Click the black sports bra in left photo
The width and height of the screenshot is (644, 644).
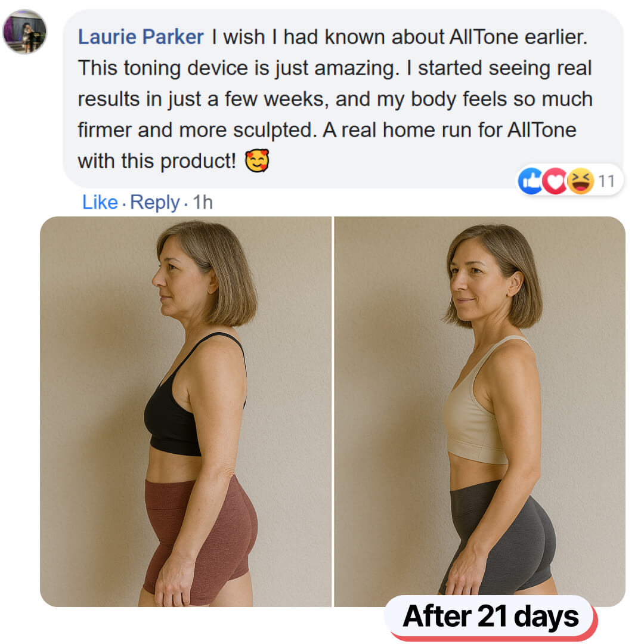click(x=173, y=417)
